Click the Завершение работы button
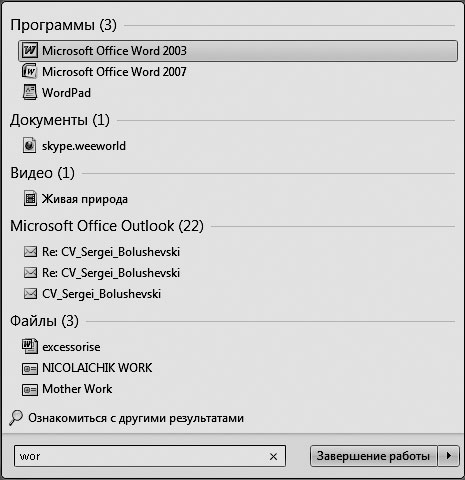The width and height of the screenshot is (465, 480). point(373,456)
